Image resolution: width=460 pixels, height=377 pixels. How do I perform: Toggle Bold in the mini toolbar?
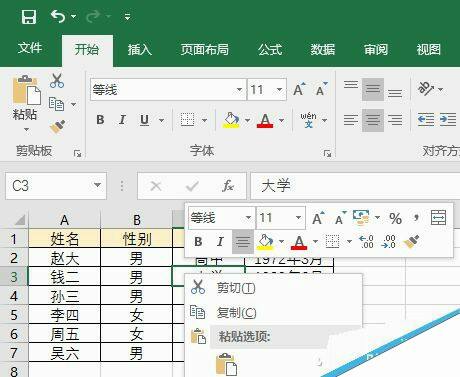coord(198,241)
